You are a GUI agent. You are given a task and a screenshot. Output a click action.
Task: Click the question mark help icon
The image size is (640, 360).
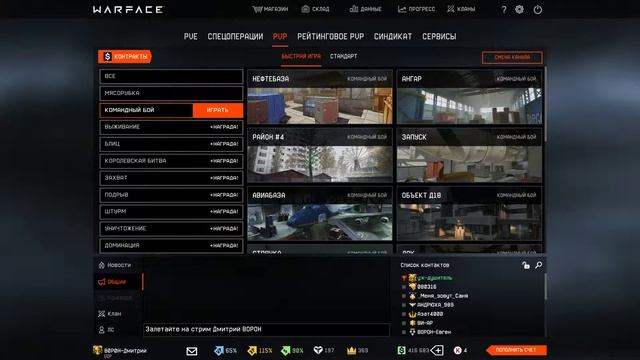pos(504,9)
